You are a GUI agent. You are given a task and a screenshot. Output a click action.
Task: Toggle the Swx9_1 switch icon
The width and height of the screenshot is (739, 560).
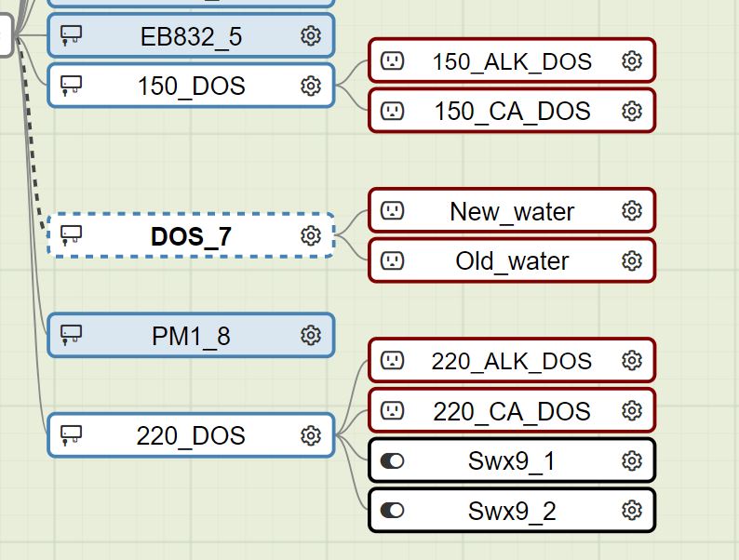(x=392, y=460)
